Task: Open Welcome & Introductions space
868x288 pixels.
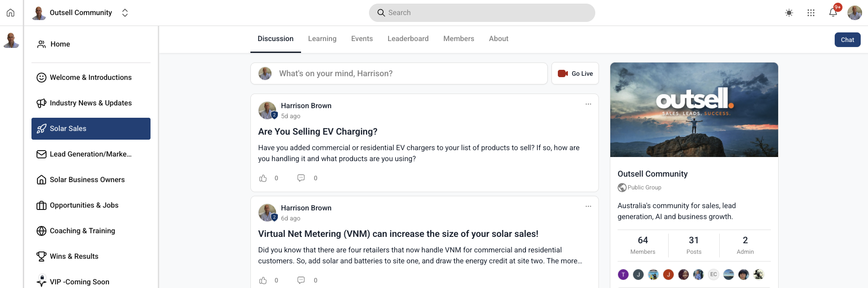Action: [x=91, y=78]
